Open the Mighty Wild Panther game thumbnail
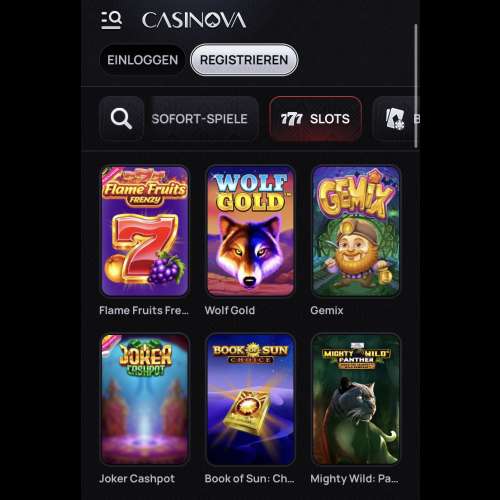Viewport: 500px width, 500px height. coord(356,399)
